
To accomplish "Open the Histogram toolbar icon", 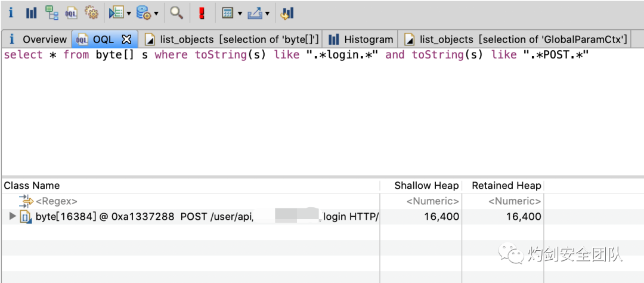I will [x=31, y=13].
